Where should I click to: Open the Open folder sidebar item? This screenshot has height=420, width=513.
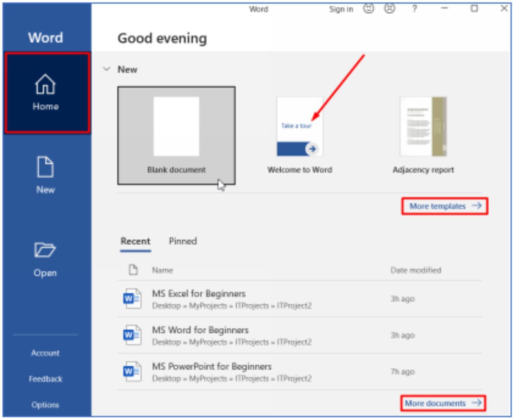45,260
